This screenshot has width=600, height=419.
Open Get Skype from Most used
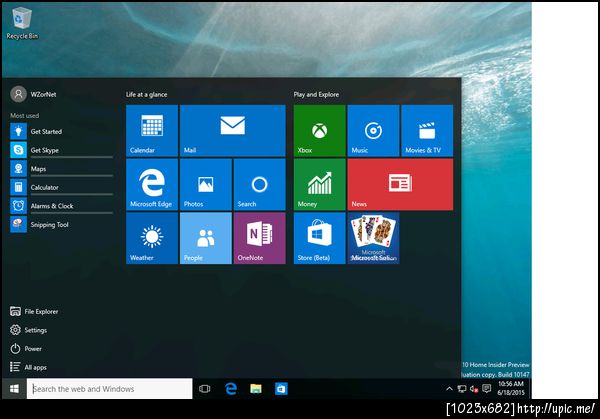coord(62,150)
